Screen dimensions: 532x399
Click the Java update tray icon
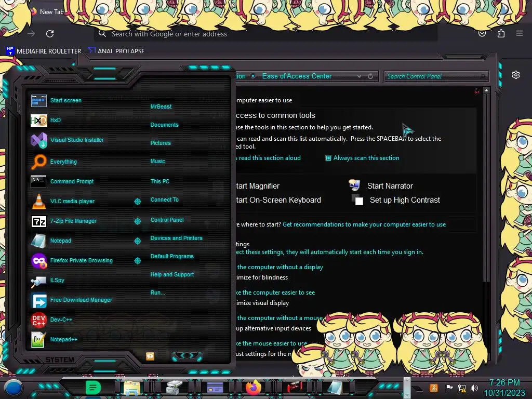(x=433, y=388)
